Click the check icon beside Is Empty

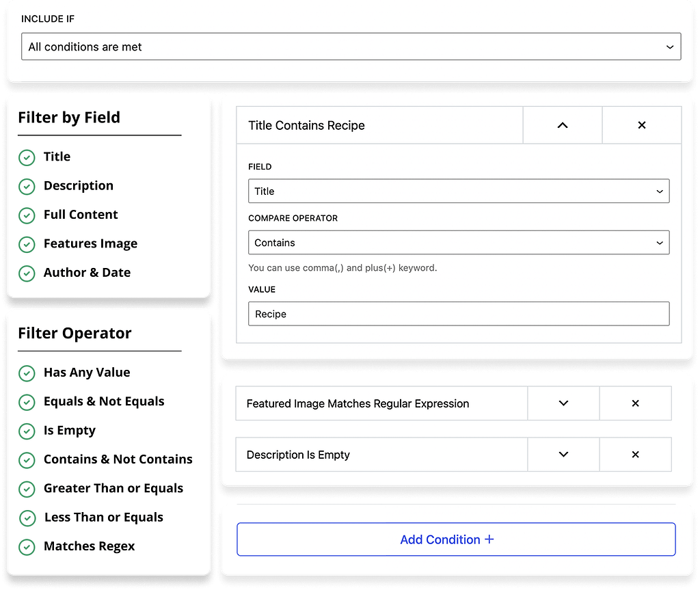tap(27, 431)
